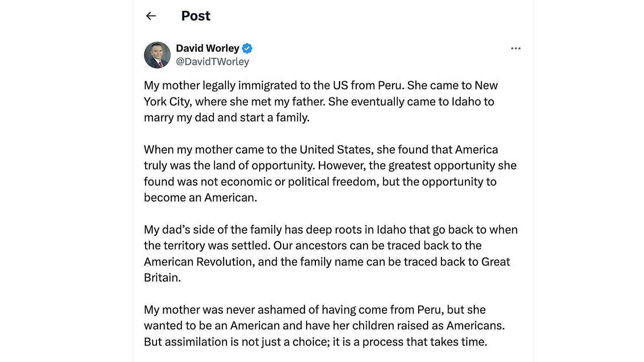This screenshot has width=644, height=362.
Task: Select the Post page heading
Action: click(x=196, y=16)
